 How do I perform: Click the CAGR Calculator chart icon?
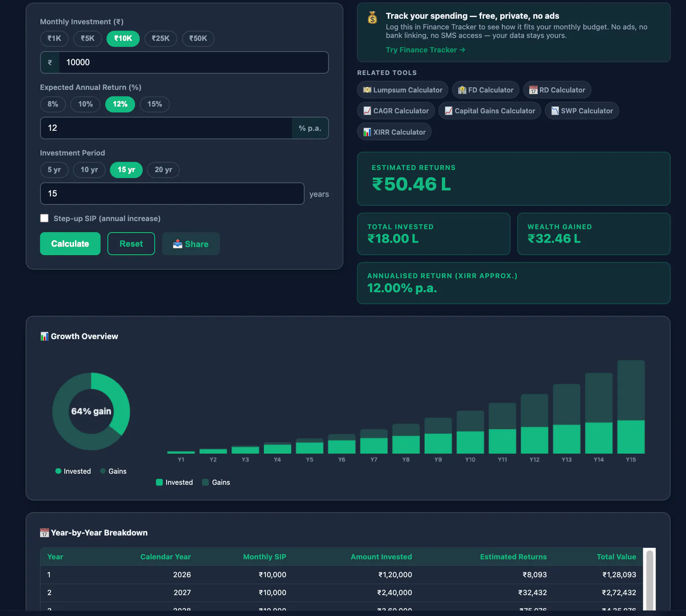click(x=367, y=111)
